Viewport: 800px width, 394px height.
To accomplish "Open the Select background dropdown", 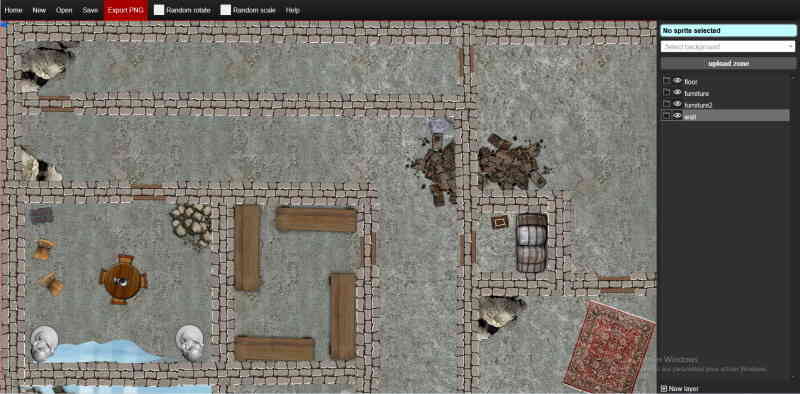I will (x=728, y=46).
